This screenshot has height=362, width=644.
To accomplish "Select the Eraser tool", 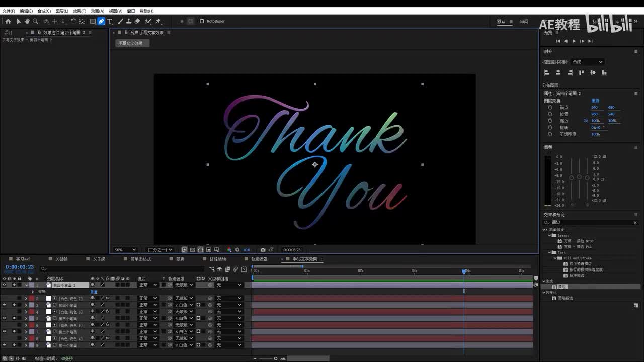I will (137, 21).
